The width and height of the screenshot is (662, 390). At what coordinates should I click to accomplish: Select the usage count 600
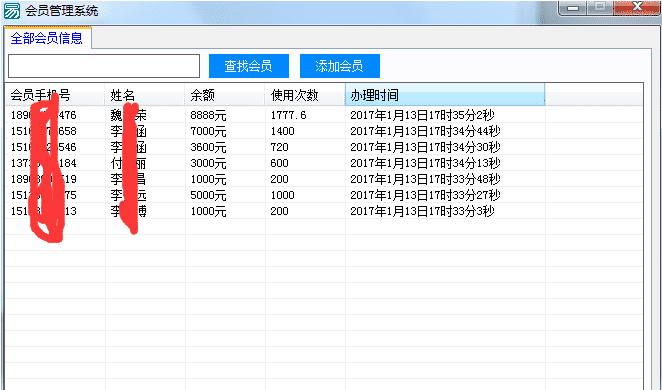pyautogui.click(x=279, y=163)
